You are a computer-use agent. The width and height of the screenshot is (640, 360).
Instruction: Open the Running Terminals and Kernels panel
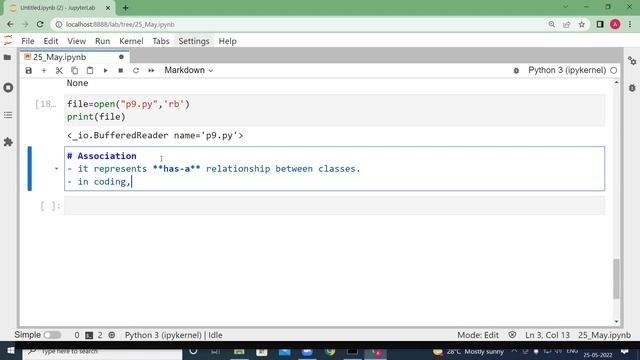click(8, 87)
